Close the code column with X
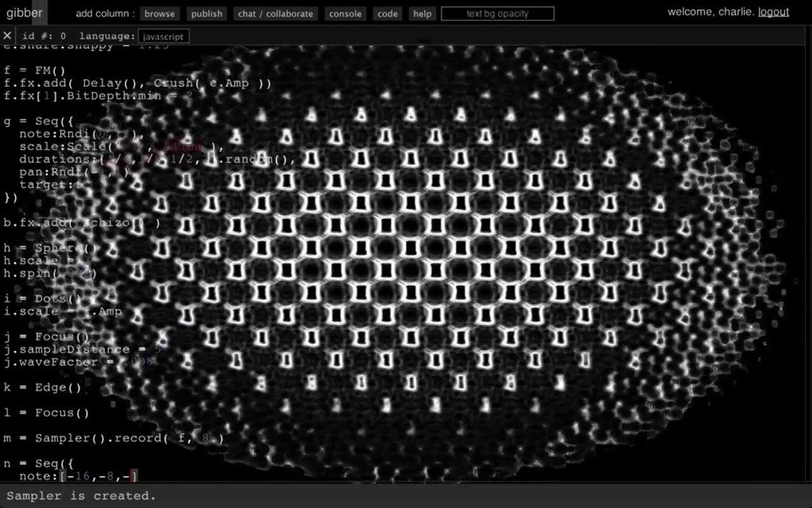 [x=7, y=36]
